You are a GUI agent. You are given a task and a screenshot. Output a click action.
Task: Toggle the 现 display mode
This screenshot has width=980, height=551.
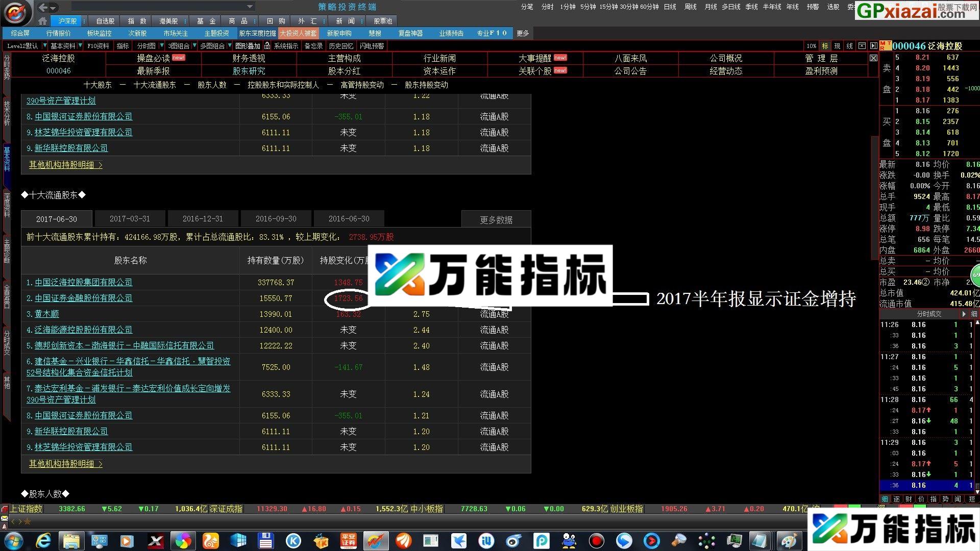point(837,46)
